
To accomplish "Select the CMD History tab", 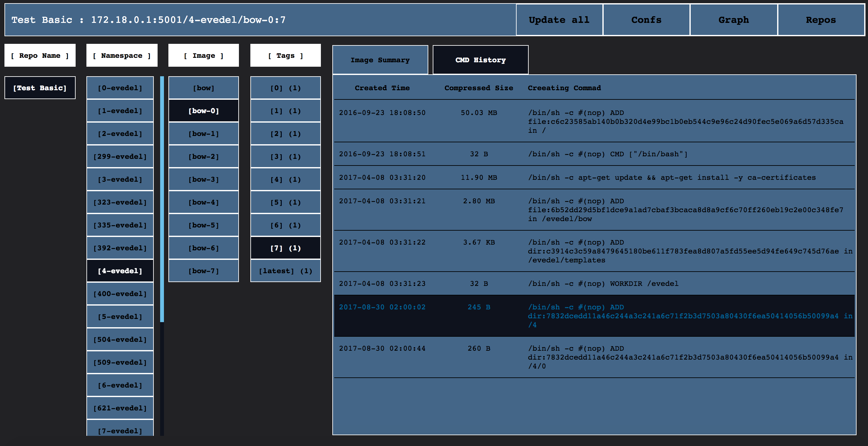I will [480, 60].
